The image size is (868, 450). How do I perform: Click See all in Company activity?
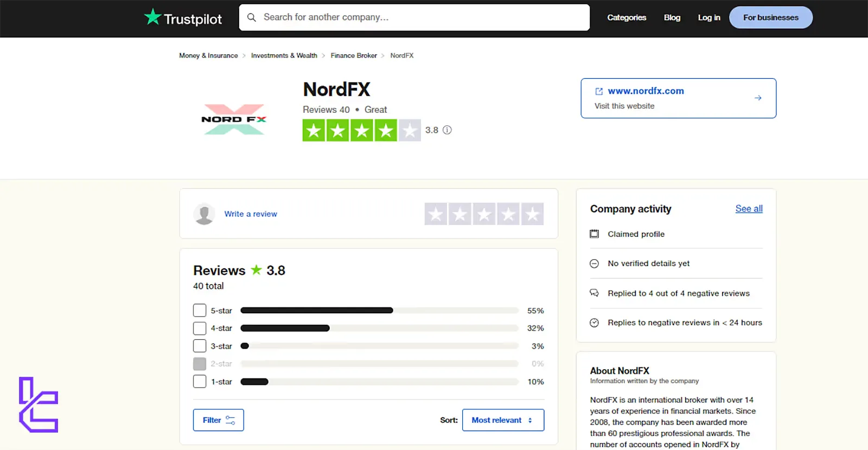[749, 209]
